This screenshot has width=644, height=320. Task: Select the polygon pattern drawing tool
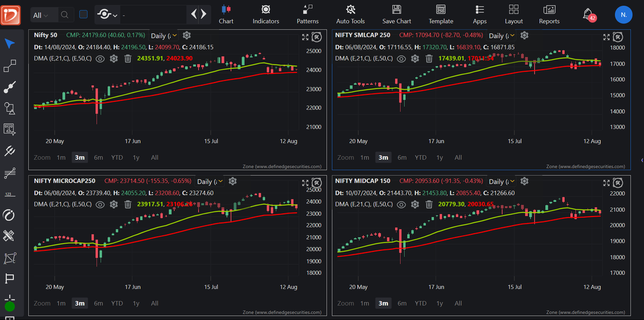[x=9, y=258]
